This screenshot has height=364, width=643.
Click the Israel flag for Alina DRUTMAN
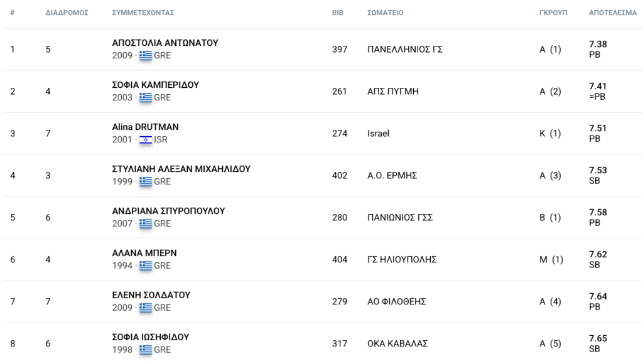pos(146,139)
